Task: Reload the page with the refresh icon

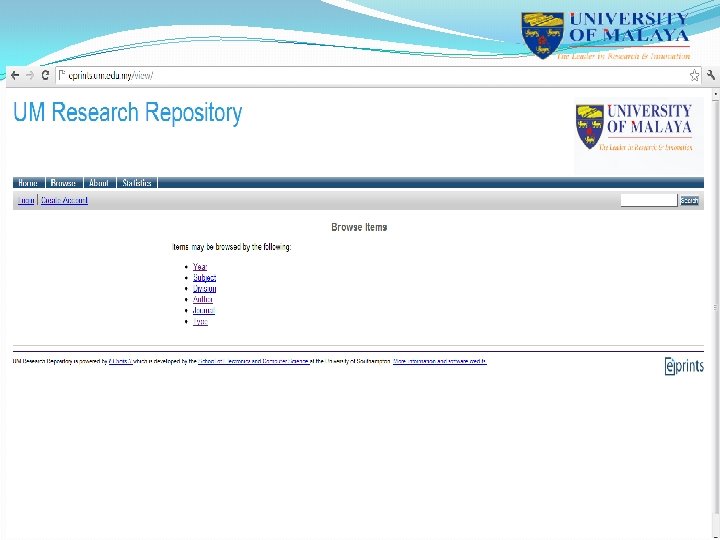Action: [45, 75]
